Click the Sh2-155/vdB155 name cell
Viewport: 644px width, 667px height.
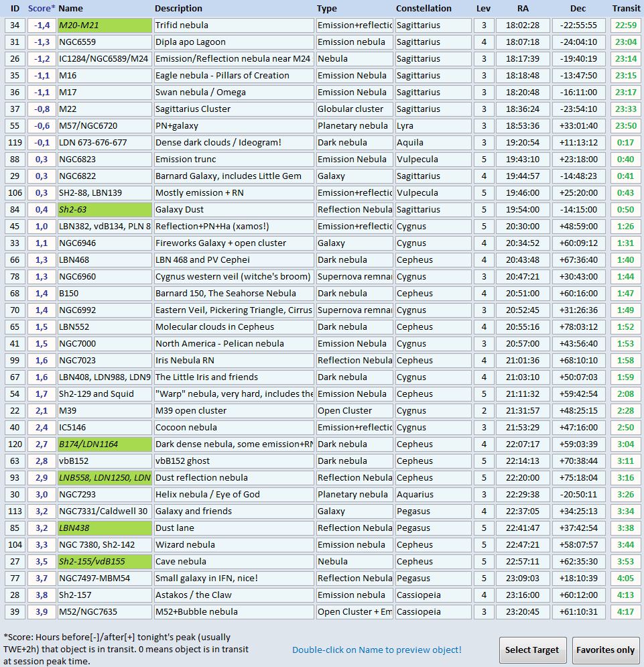[x=105, y=562]
